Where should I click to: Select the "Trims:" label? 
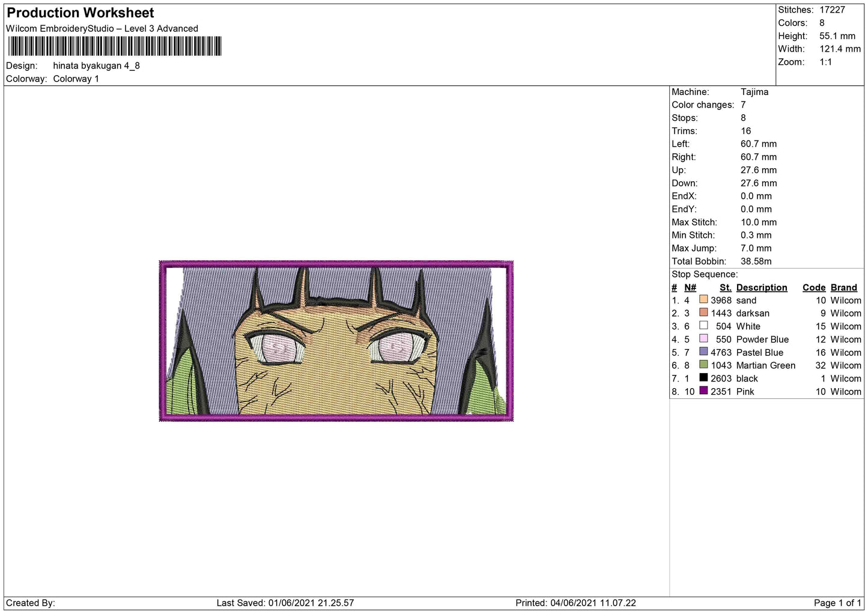(685, 131)
